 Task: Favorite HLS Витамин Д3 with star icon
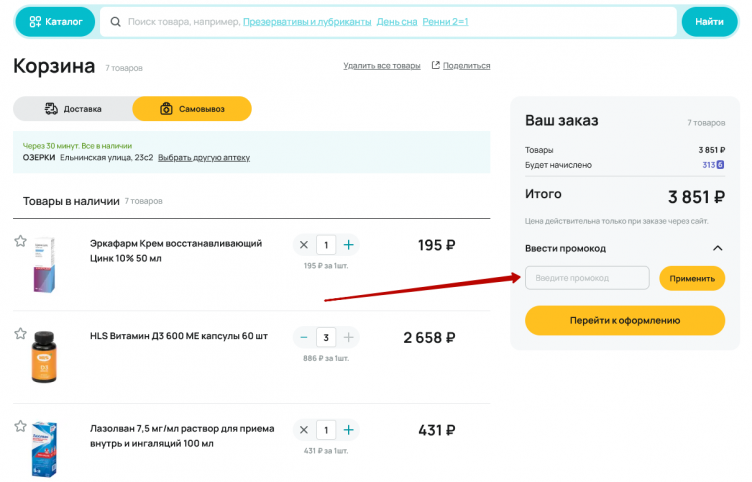pyautogui.click(x=20, y=333)
